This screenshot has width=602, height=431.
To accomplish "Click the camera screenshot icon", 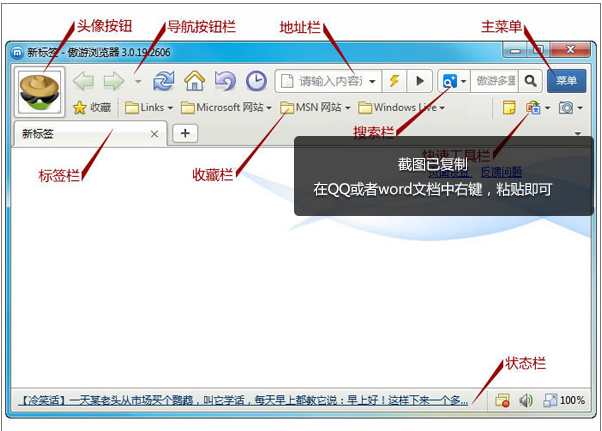I will (566, 107).
